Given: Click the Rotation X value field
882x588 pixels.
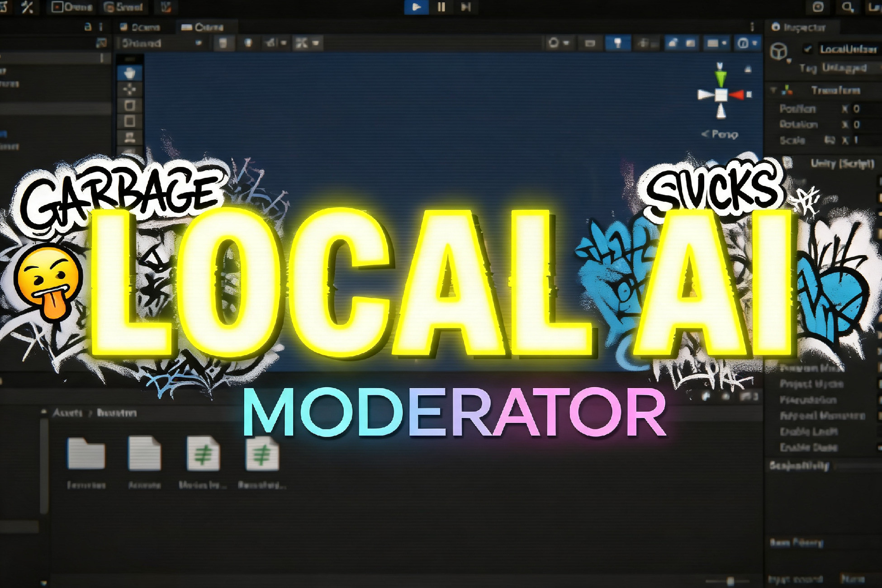Looking at the screenshot, I should pos(867,124).
